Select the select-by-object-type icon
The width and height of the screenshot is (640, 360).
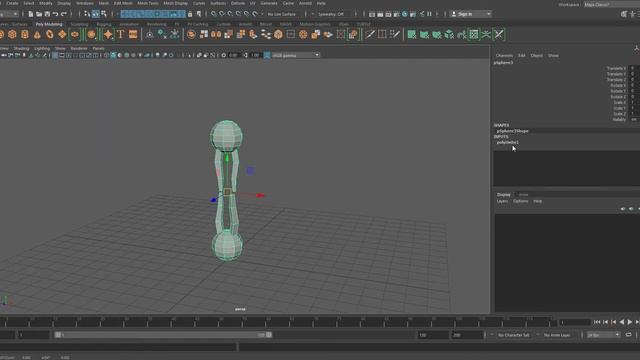96,14
